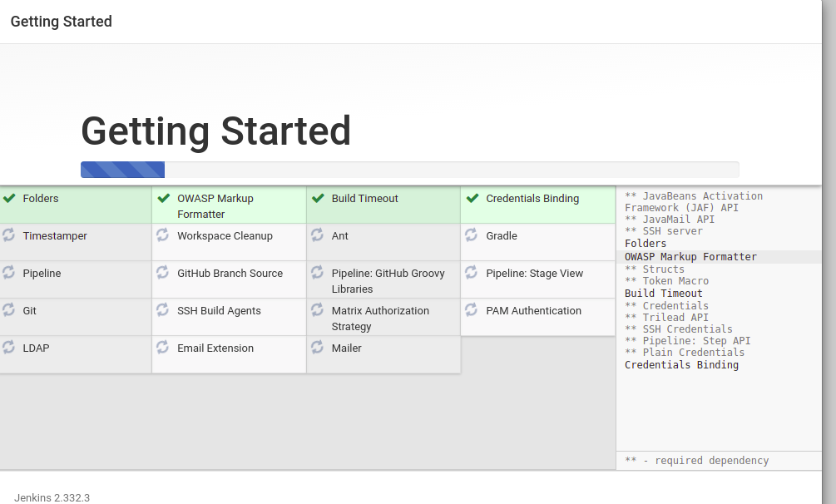Click the pending icon beside LDAP

tap(8, 347)
